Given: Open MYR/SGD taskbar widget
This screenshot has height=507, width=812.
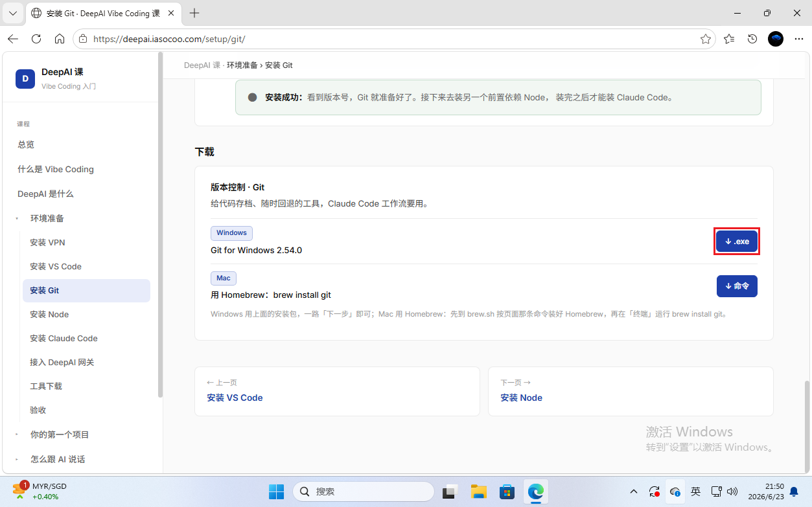Looking at the screenshot, I should (x=40, y=491).
